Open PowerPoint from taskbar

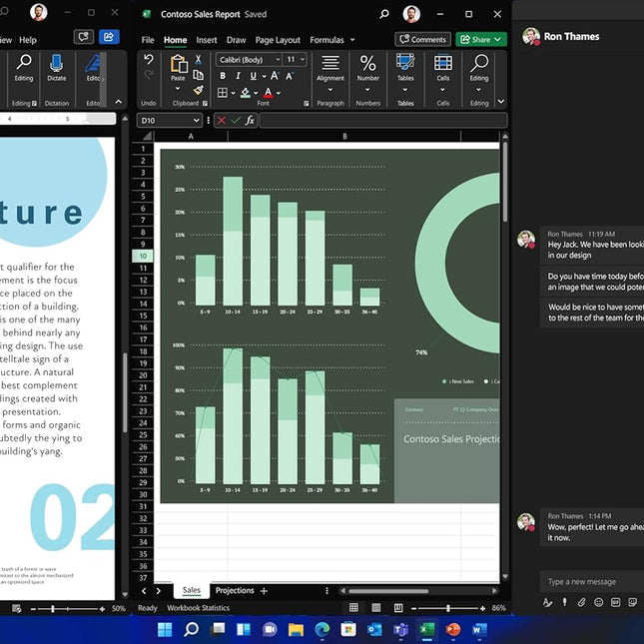[x=453, y=629]
